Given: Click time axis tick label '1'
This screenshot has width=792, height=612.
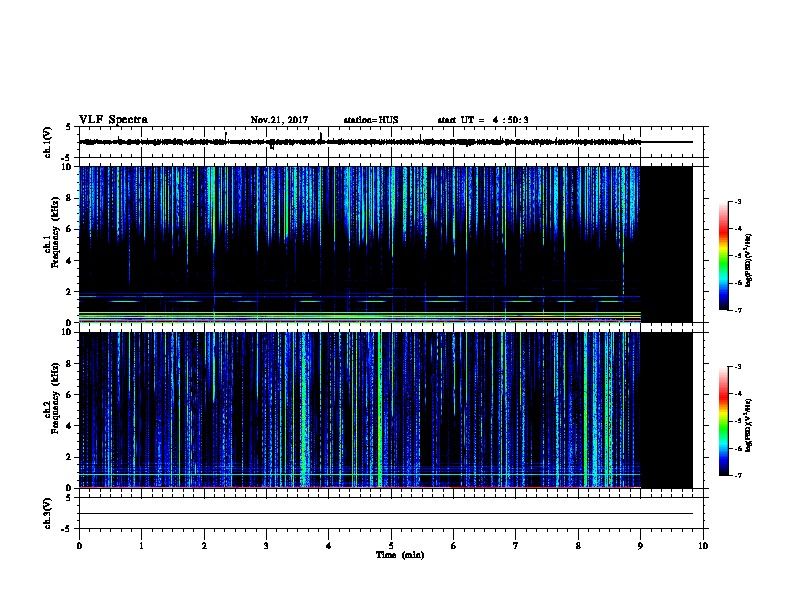Looking at the screenshot, I should pyautogui.click(x=141, y=546).
